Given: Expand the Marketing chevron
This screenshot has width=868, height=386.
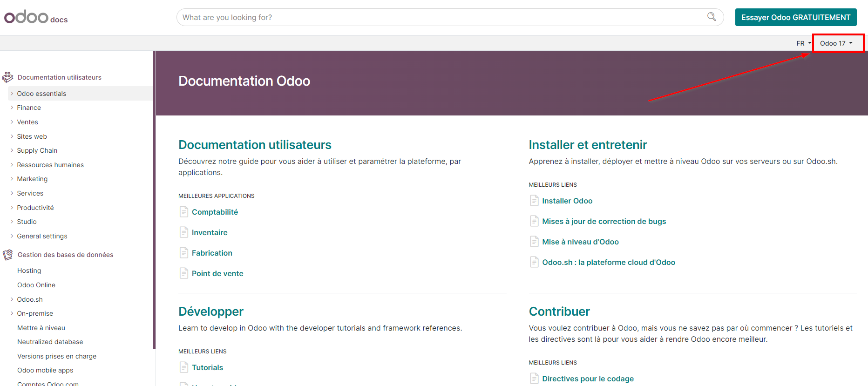Looking at the screenshot, I should click(x=12, y=179).
